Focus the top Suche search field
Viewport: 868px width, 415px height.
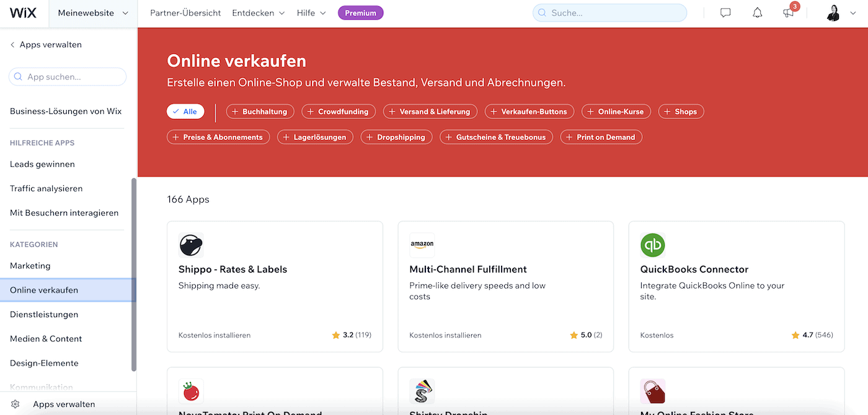pyautogui.click(x=609, y=13)
